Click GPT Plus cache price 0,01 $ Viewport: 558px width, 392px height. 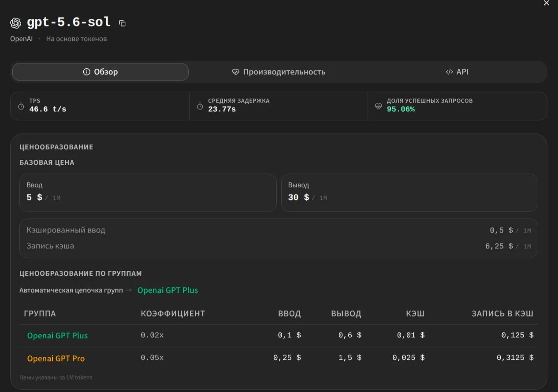click(x=411, y=335)
